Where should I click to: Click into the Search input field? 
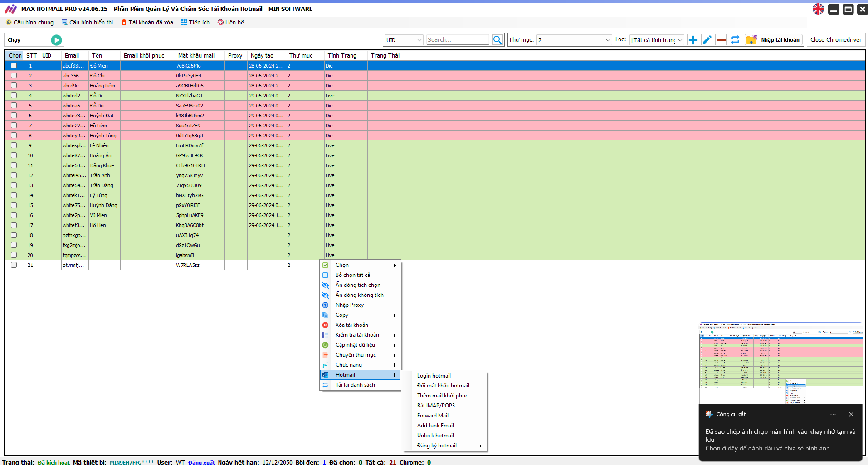[x=457, y=40]
